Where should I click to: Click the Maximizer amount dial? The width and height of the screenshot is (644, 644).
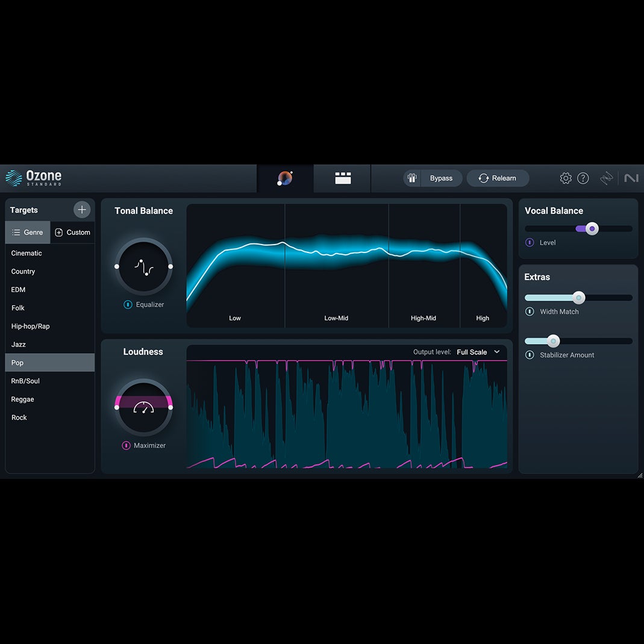144,407
